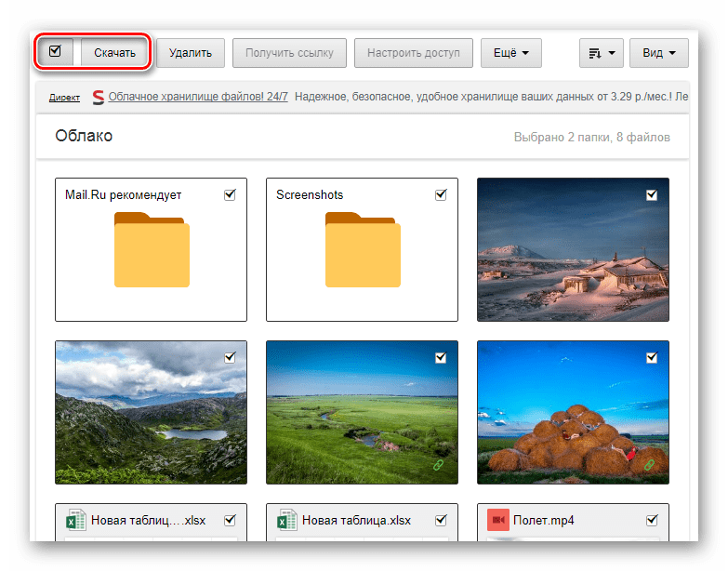This screenshot has width=728, height=571.
Task: Uncheck the mountain lake photo checkbox
Action: tap(230, 357)
